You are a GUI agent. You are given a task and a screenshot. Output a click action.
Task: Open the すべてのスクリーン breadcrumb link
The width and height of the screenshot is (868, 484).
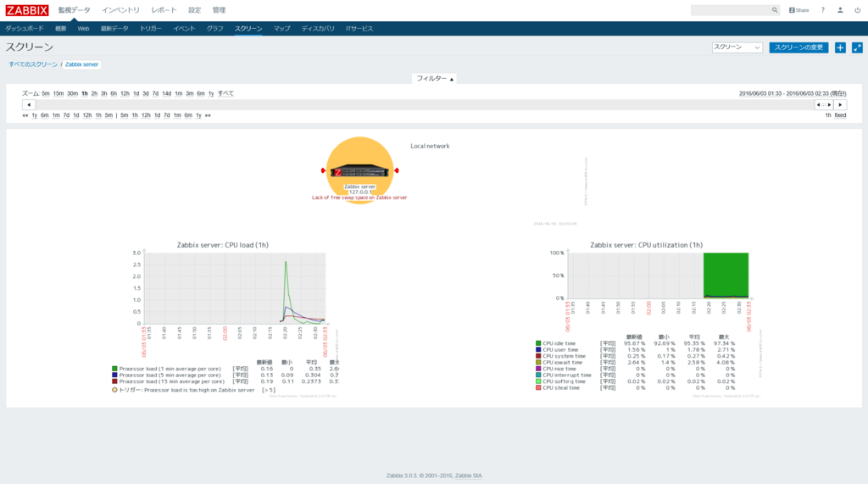pyautogui.click(x=33, y=64)
